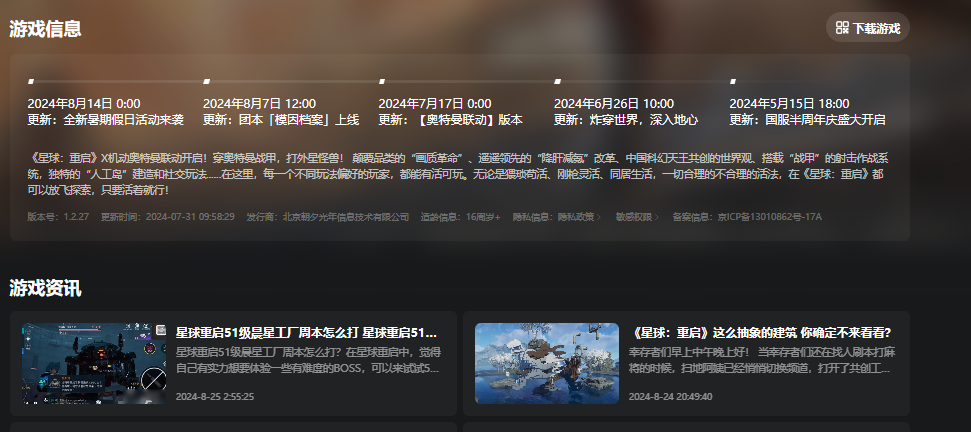
Task: Click timeline tick above 2024年5月15日 18:00
Action: tap(733, 81)
